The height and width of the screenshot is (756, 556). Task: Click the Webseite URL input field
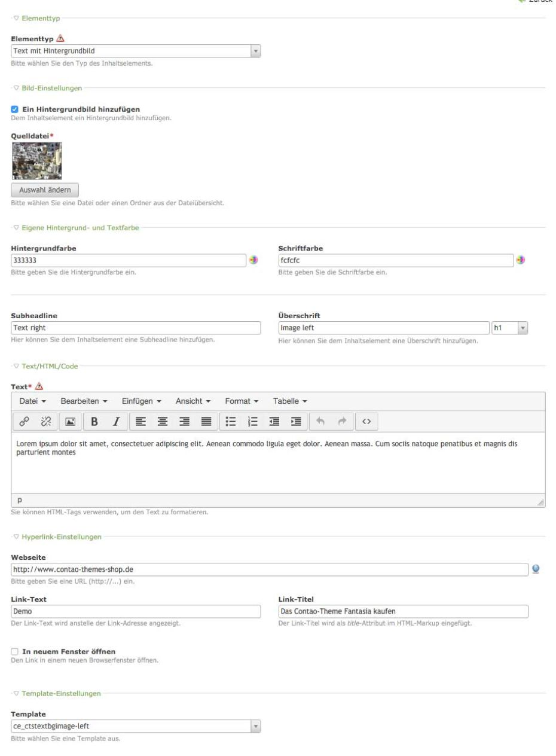(270, 568)
